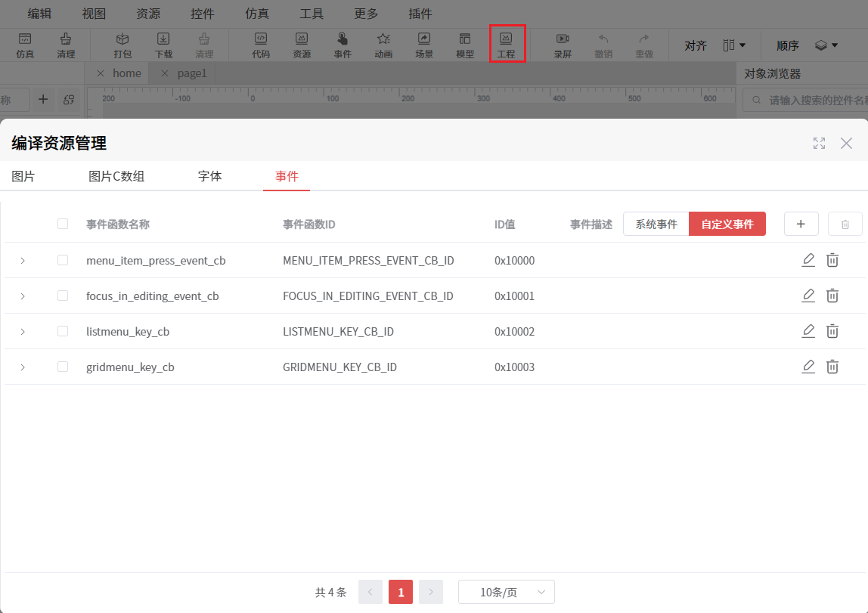Start 录屏 screen recording
This screenshot has height=613, width=868.
point(562,45)
